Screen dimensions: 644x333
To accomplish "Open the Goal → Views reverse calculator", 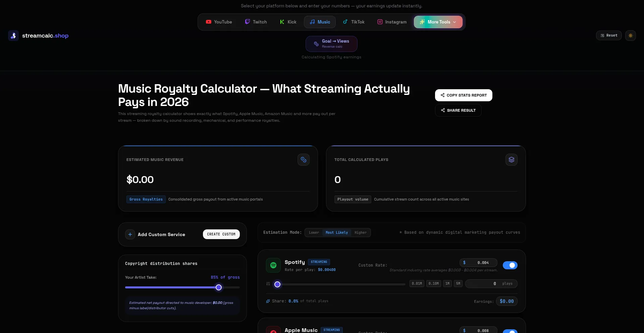I will click(x=331, y=44).
